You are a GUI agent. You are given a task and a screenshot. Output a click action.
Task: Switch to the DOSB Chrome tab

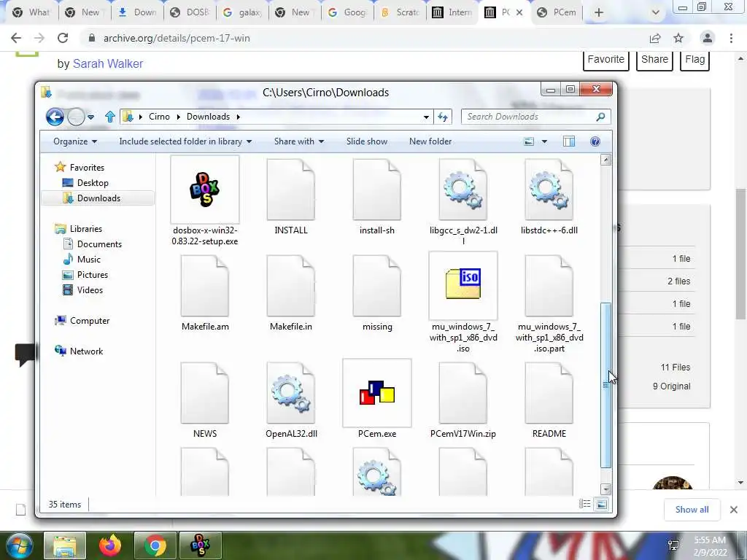tap(190, 12)
